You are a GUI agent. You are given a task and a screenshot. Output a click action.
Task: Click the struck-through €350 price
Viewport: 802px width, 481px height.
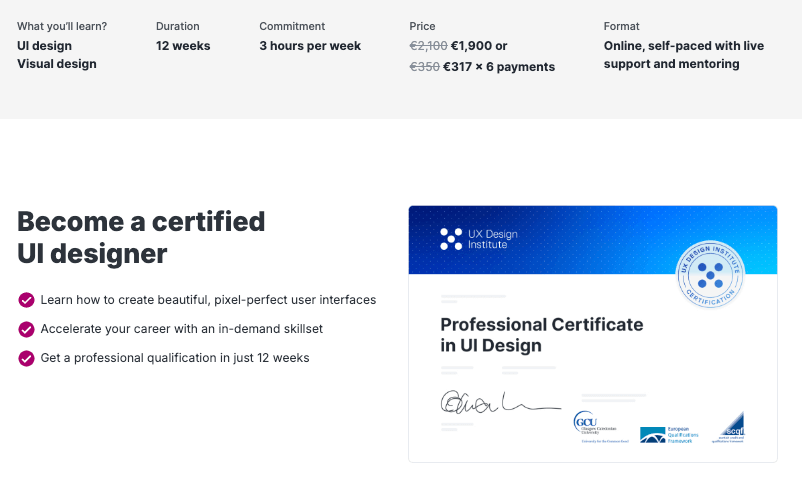pos(425,67)
